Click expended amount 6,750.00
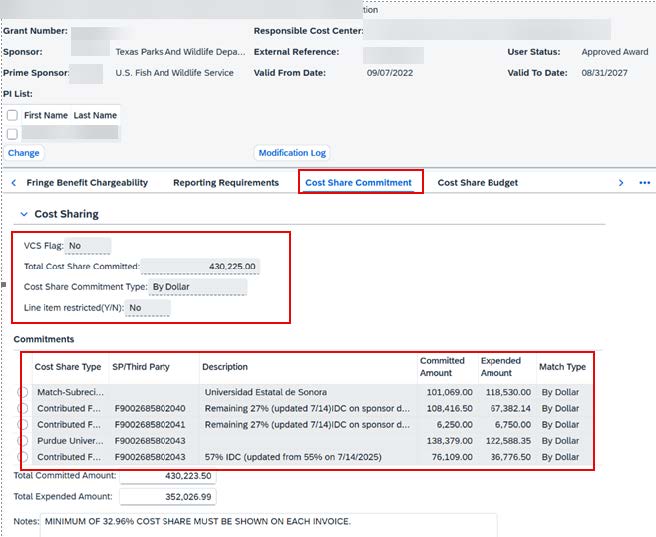 [x=513, y=424]
